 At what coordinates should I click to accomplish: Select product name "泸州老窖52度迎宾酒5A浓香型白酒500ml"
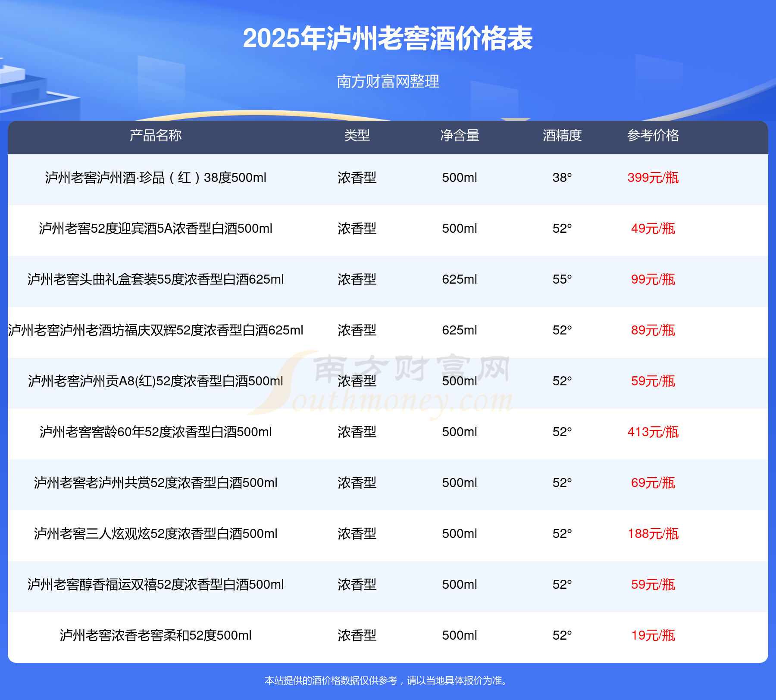[156, 228]
